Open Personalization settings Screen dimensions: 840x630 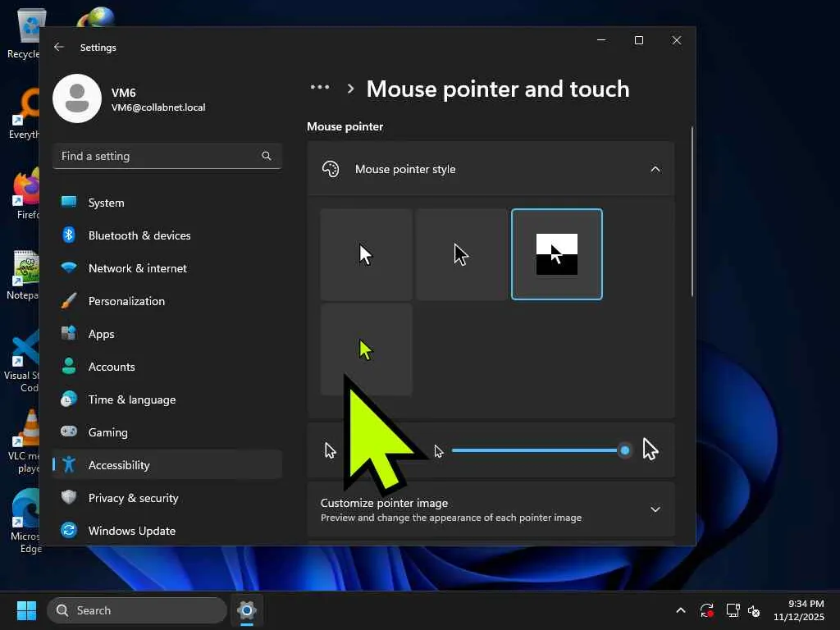167,301
